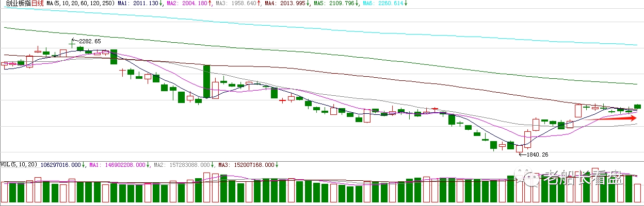Image resolution: width=644 pixels, height=206 pixels.
Task: Click the MA6: 2260.614 value
Action: coord(384,4)
